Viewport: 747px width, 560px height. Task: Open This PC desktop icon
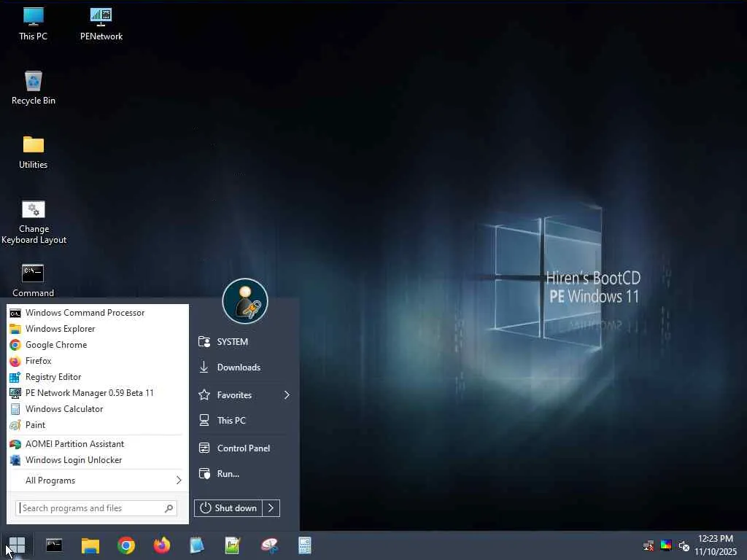(x=34, y=24)
